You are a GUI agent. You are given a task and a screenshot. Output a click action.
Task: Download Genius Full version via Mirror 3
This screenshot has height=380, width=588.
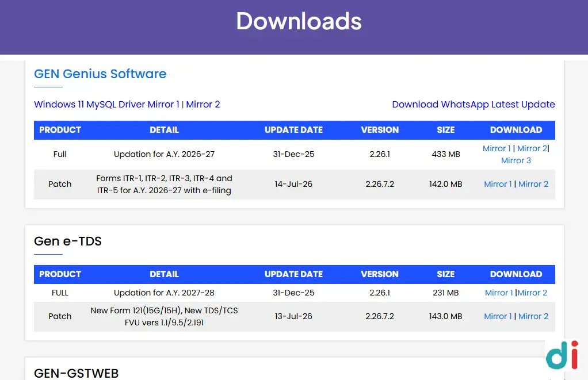click(516, 160)
